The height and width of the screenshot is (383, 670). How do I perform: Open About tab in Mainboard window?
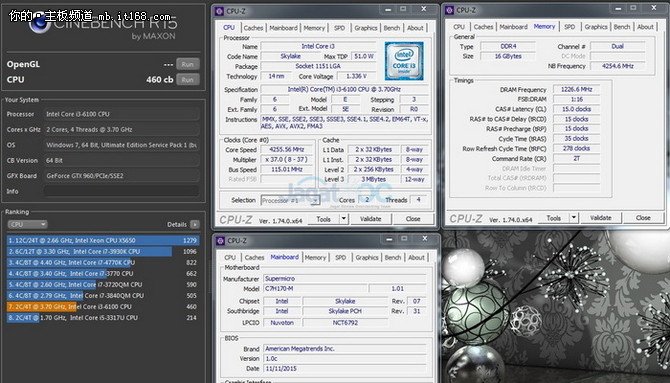coord(416,257)
